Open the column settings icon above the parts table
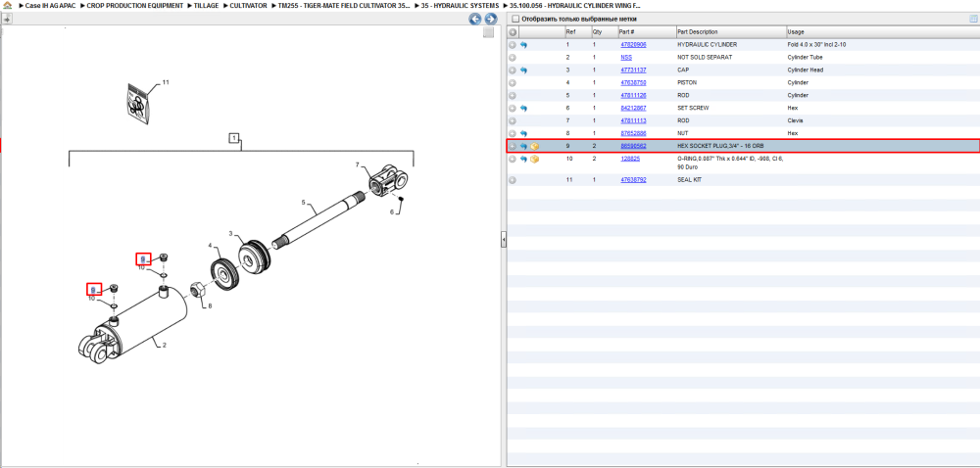Viewport: 980px width, 468px height. (x=973, y=20)
